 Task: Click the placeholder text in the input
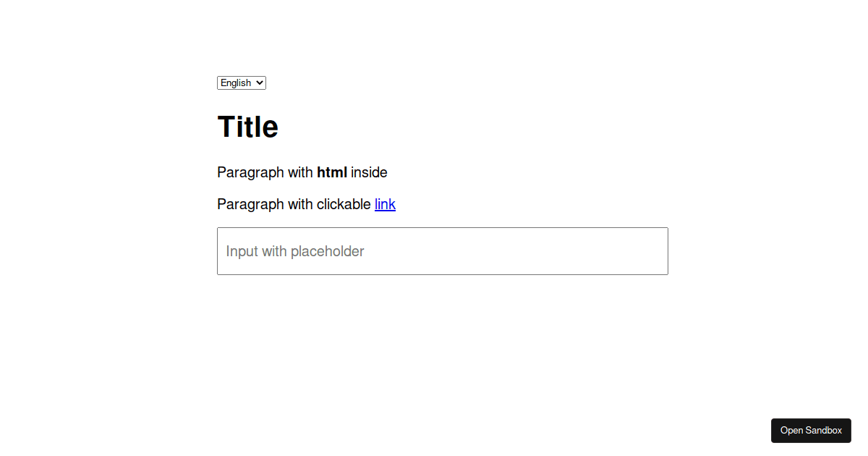point(294,251)
